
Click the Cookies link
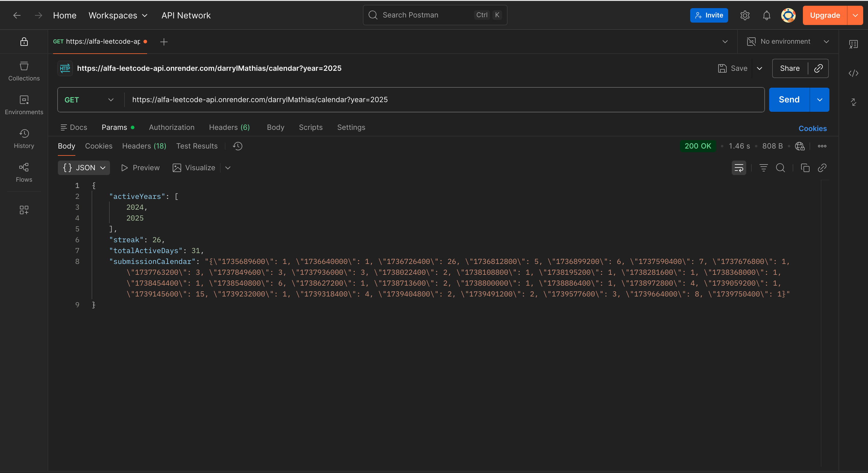click(813, 128)
